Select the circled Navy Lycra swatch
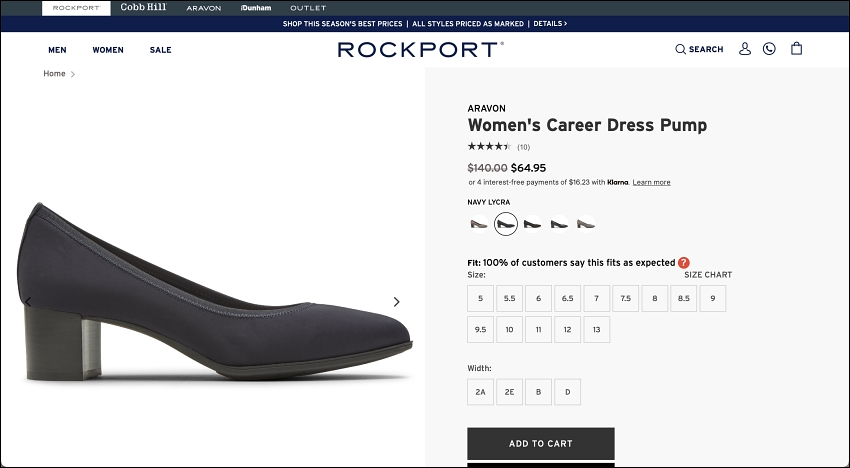 pos(506,223)
